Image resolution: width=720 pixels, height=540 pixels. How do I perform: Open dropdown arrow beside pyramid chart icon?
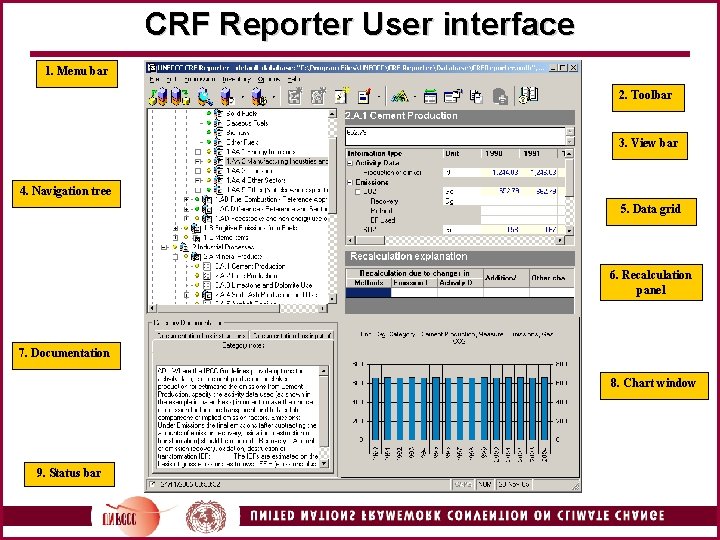415,97
